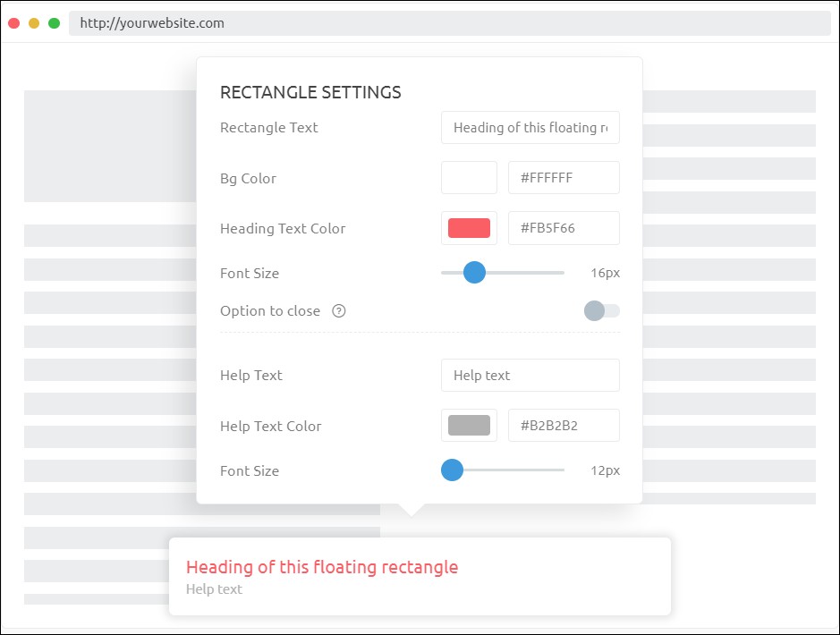Screen dimensions: 840x635
Task: Click the yellow minimize window dot
Action: pyautogui.click(x=34, y=23)
